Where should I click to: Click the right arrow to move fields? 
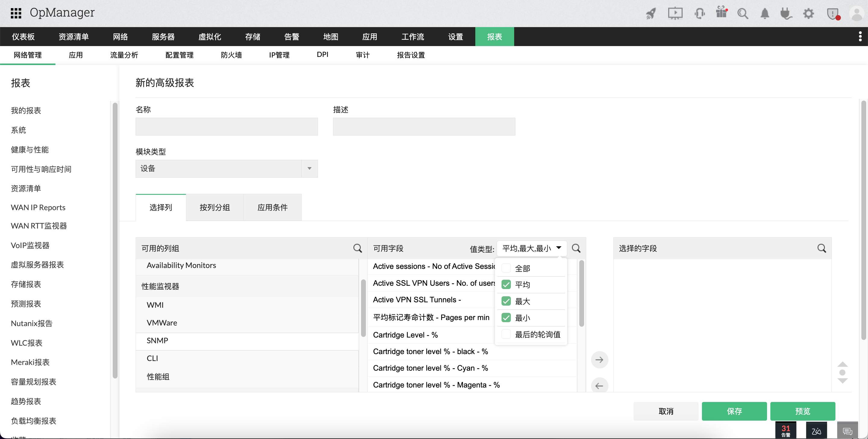click(599, 360)
